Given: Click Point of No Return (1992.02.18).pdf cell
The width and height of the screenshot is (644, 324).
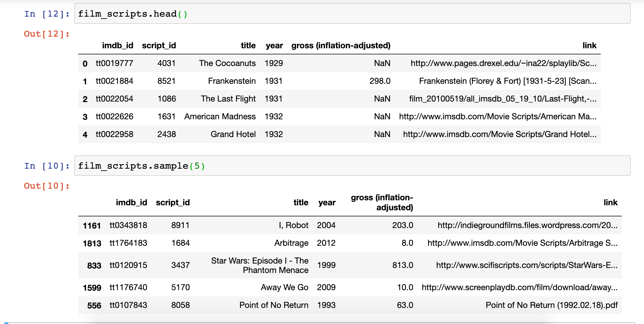Looking at the screenshot, I should click(552, 305).
